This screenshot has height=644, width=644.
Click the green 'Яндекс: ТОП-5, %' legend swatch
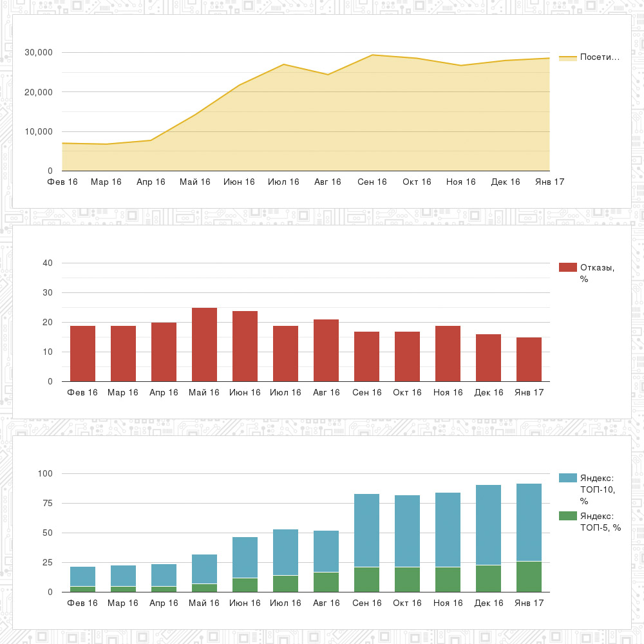tap(567, 516)
